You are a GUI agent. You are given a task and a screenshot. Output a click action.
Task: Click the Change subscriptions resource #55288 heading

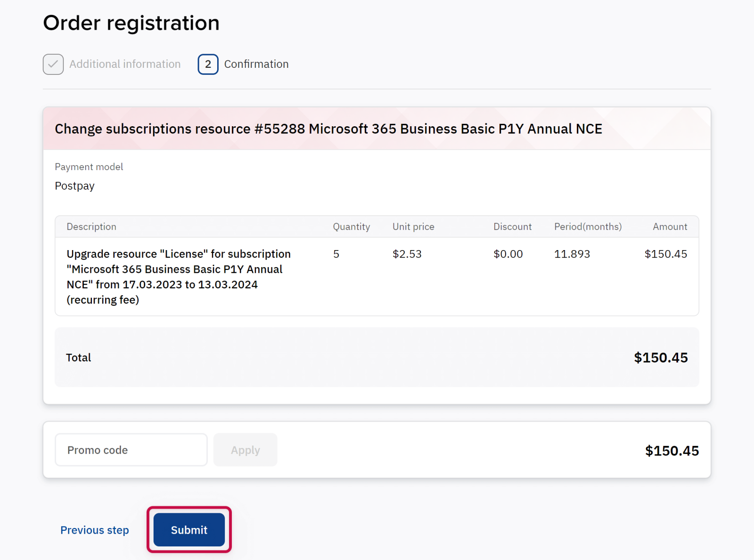(x=328, y=129)
